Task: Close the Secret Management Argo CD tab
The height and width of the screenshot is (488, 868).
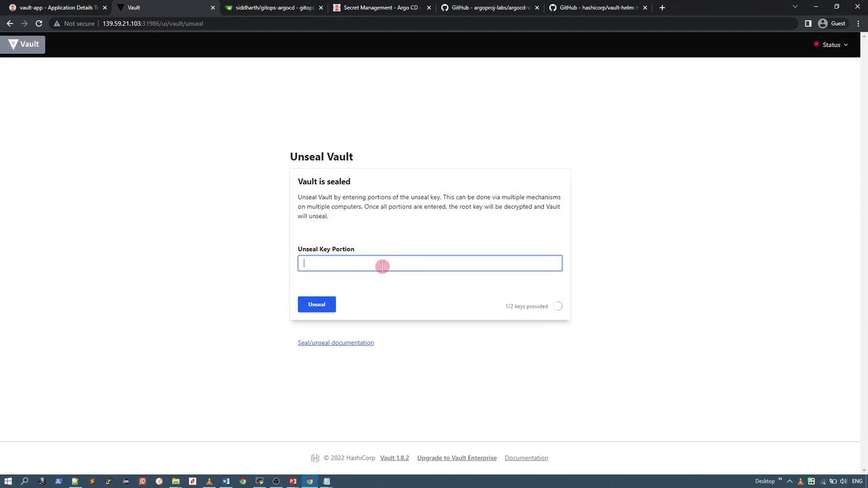Action: [429, 7]
